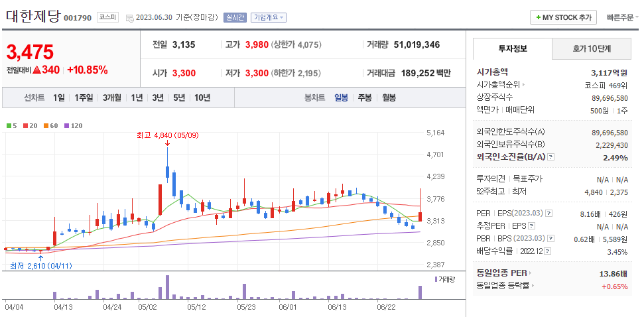Expand the 기업개요 dropdown
This screenshot has width=644, height=317.
click(269, 17)
